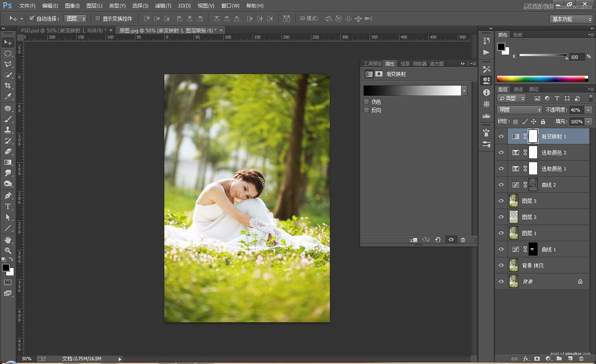Add layer mask at layers panel bottom
This screenshot has height=364, width=596.
point(537,359)
